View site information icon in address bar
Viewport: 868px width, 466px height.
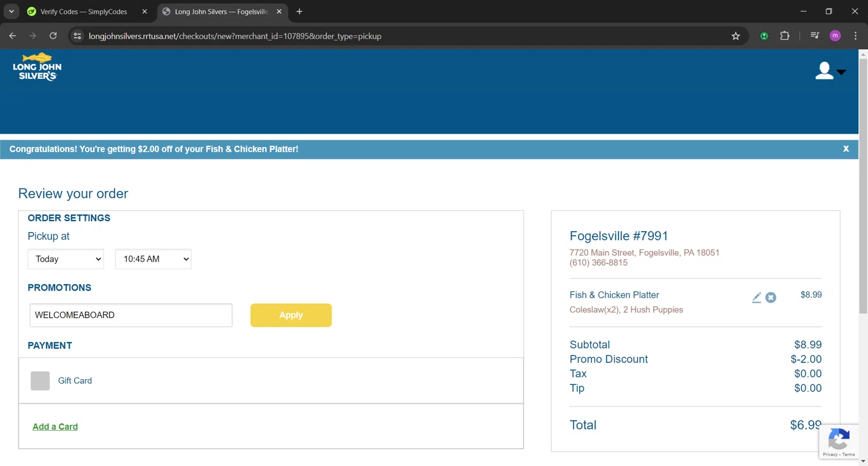click(x=77, y=36)
